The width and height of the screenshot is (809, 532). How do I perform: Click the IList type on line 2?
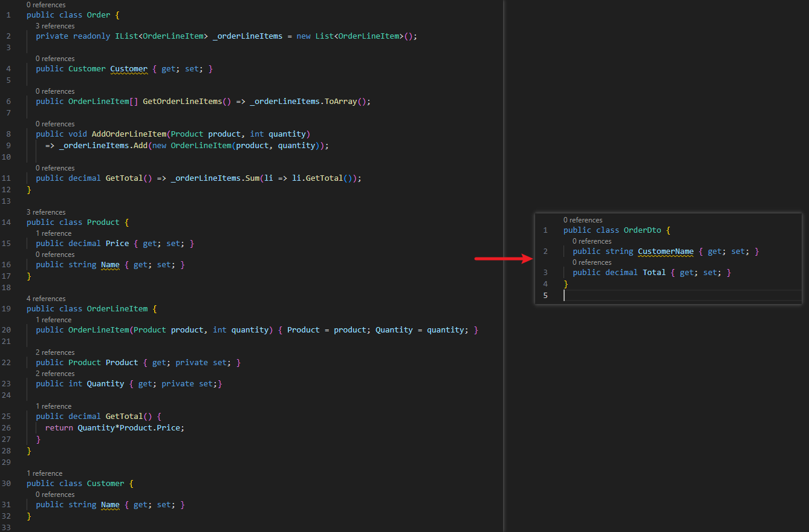click(126, 36)
